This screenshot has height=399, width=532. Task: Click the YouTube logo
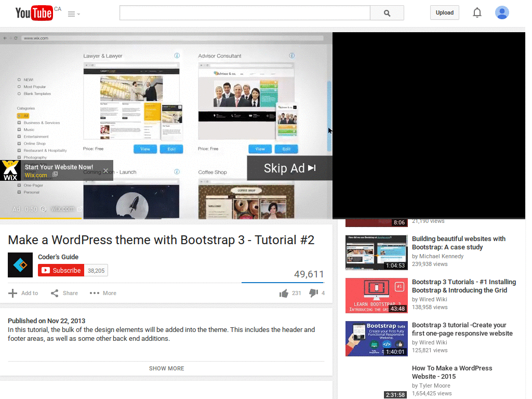click(34, 13)
